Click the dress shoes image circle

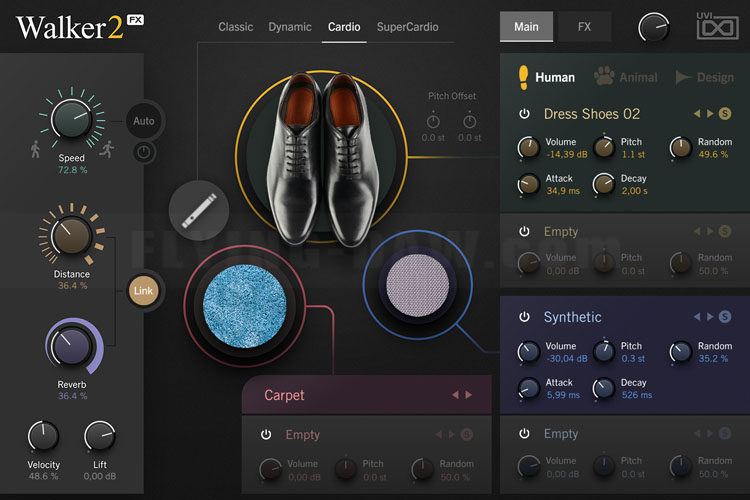click(x=322, y=157)
